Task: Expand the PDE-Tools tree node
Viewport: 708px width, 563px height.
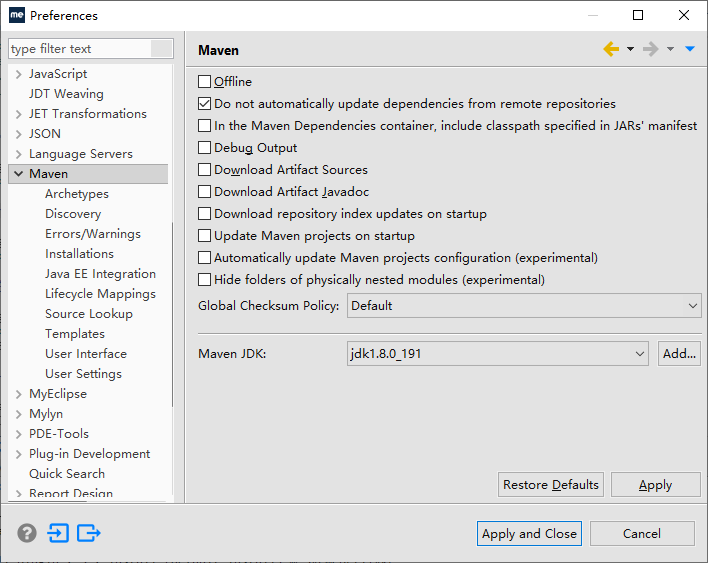Action: click(x=19, y=434)
